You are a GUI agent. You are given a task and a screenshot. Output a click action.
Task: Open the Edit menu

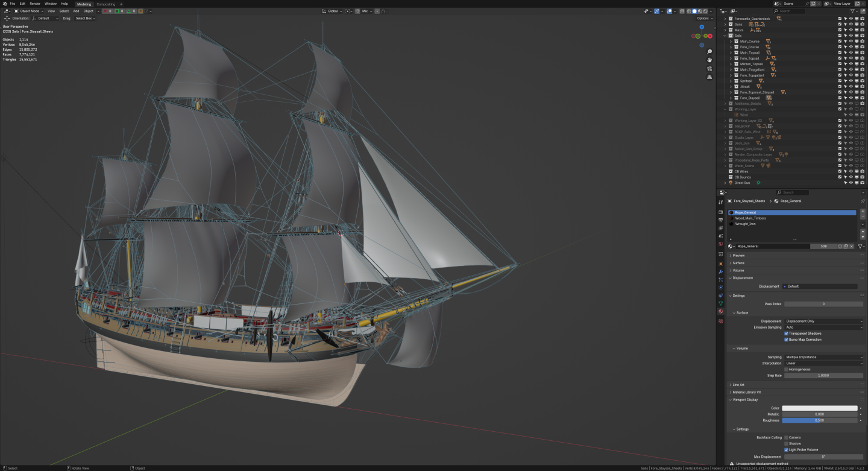click(22, 4)
